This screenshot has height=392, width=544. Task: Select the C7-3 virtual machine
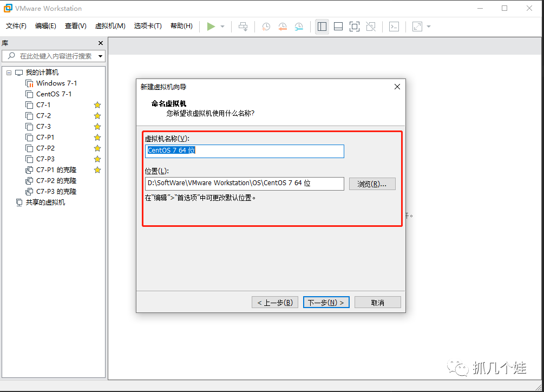43,126
